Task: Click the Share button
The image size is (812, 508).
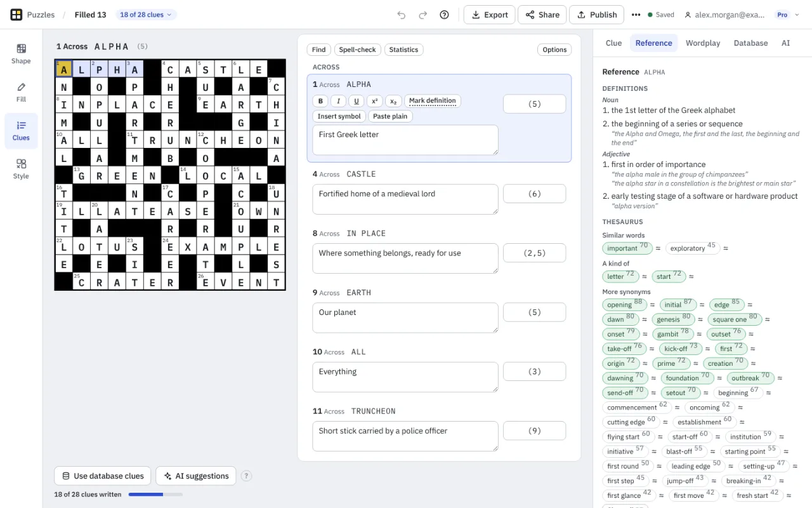Action: 541,15
